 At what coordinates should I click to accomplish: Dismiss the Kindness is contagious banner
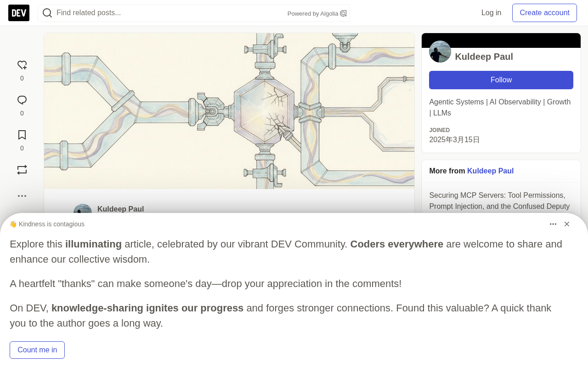pos(567,224)
